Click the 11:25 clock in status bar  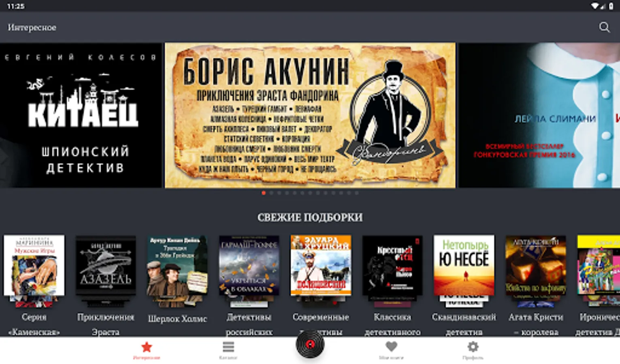16,6
